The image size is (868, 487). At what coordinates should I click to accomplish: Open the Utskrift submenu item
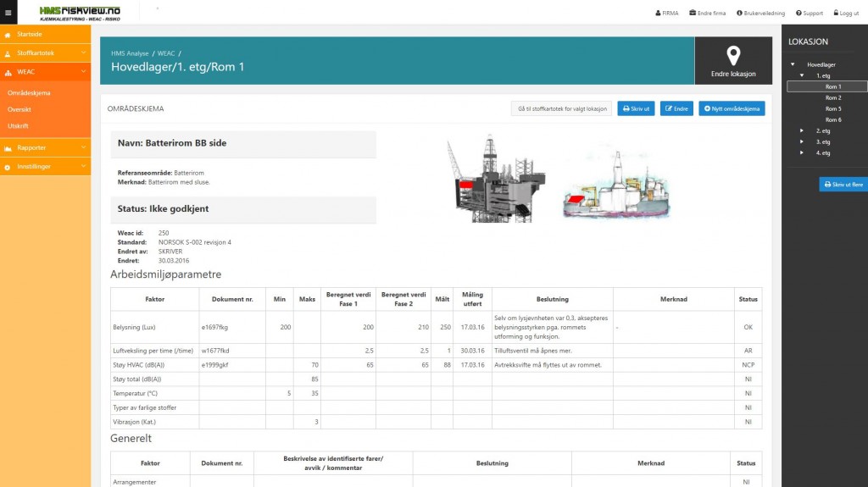[18, 125]
